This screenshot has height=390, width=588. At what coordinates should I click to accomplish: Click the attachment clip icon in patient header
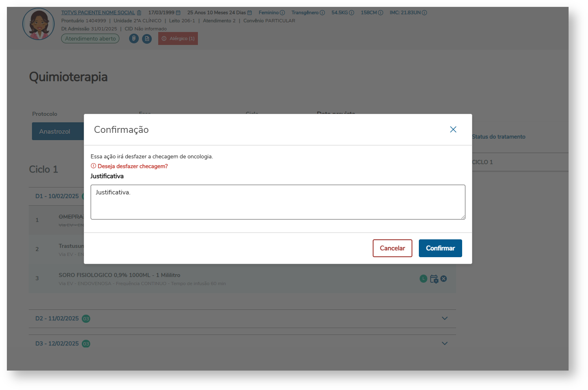[134, 38]
